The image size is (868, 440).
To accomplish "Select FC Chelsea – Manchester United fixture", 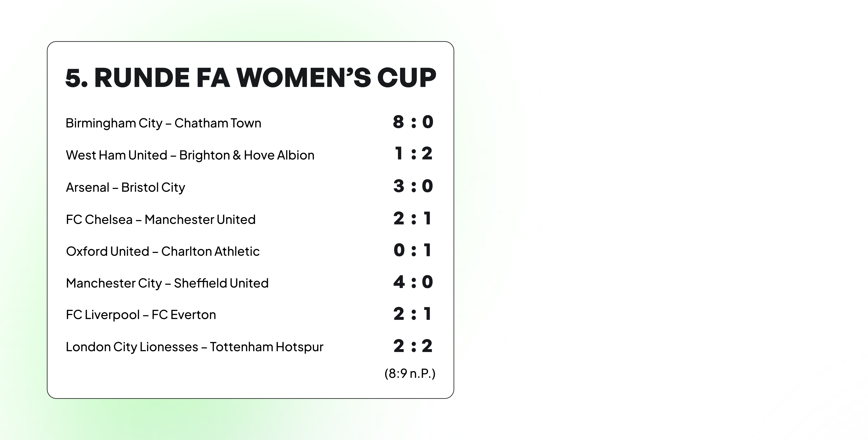I will coord(161,219).
